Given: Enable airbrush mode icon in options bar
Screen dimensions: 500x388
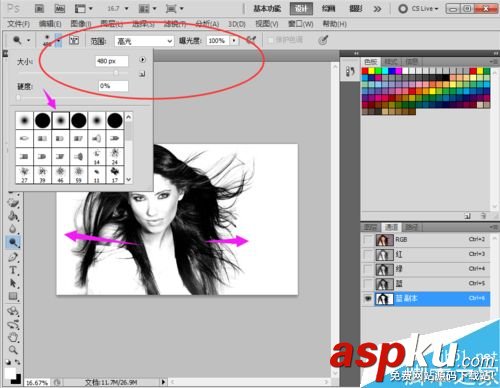Looking at the screenshot, I should pos(251,40).
